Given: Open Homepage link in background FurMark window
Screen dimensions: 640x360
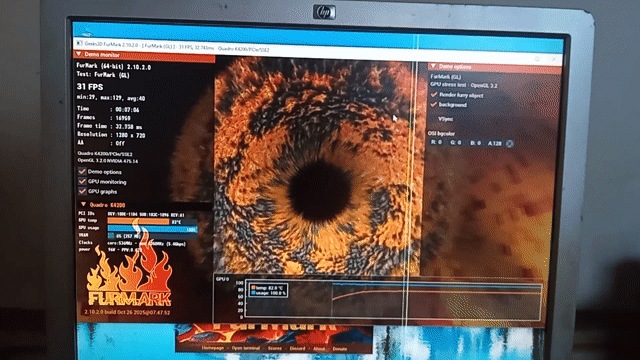Looking at the screenshot, I should pos(213,348).
